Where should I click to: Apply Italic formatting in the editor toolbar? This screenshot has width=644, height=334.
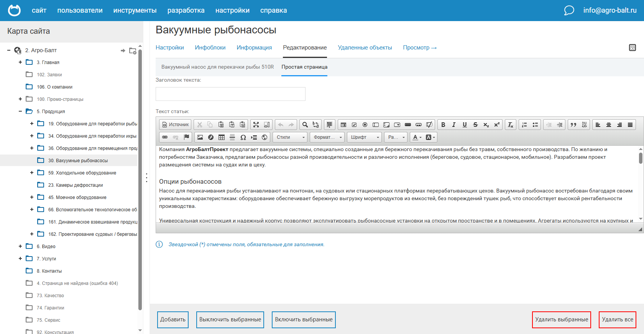pyautogui.click(x=454, y=125)
